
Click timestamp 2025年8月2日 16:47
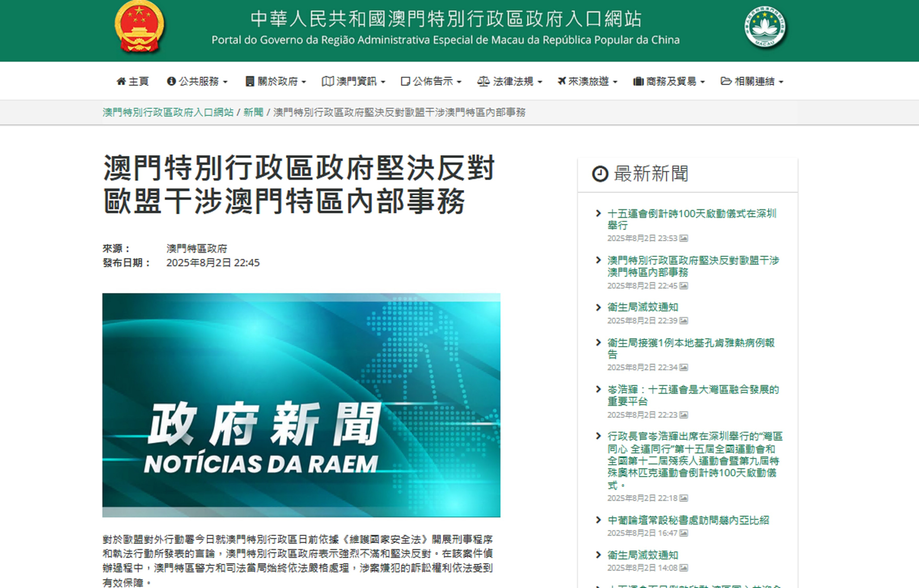click(642, 533)
